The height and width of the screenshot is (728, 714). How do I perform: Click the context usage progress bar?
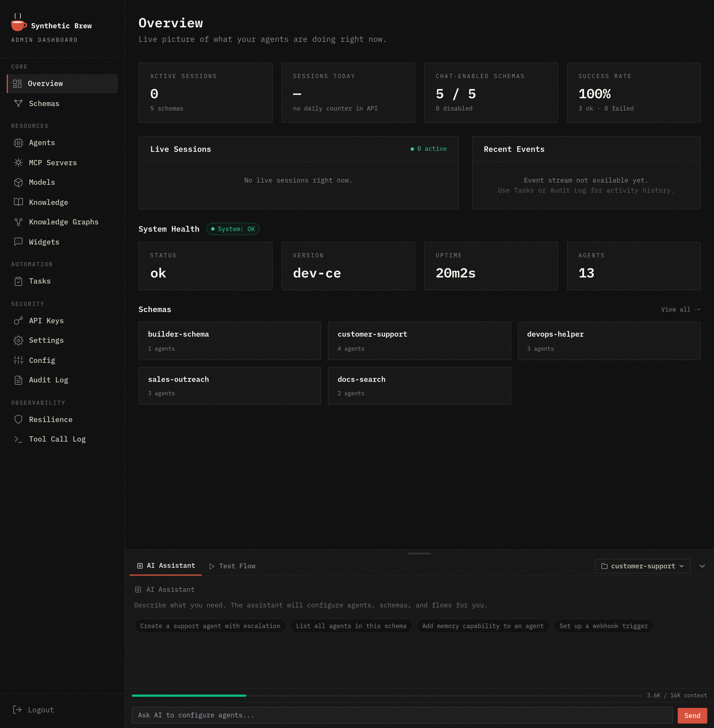pos(387,695)
